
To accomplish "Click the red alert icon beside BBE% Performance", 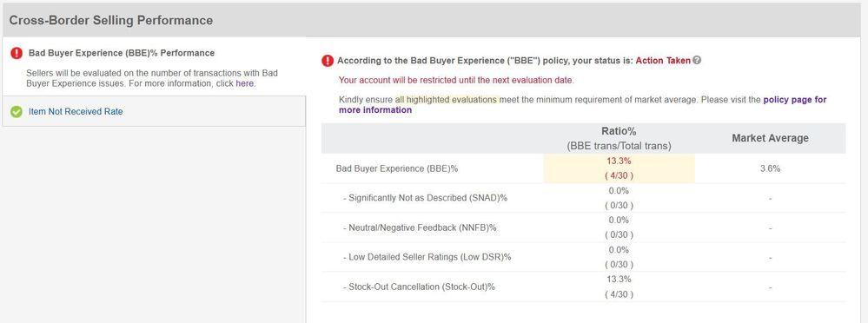I will 17,53.
